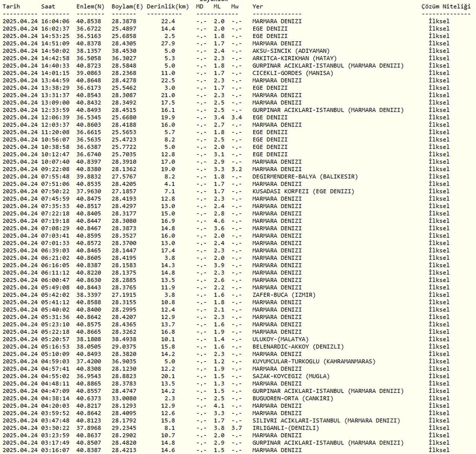Click the Çözüm Niteliği column header
The height and width of the screenshot is (454, 476).
pyautogui.click(x=446, y=6)
